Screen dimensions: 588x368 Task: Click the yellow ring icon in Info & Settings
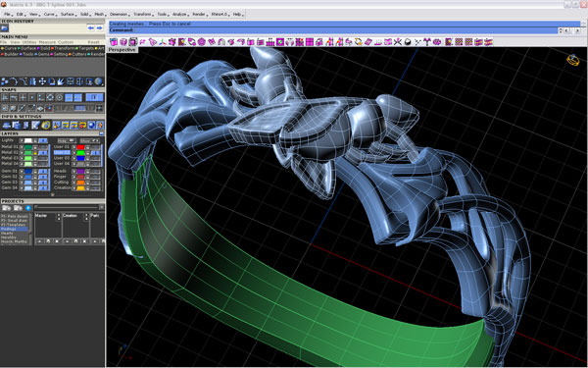pos(46,125)
